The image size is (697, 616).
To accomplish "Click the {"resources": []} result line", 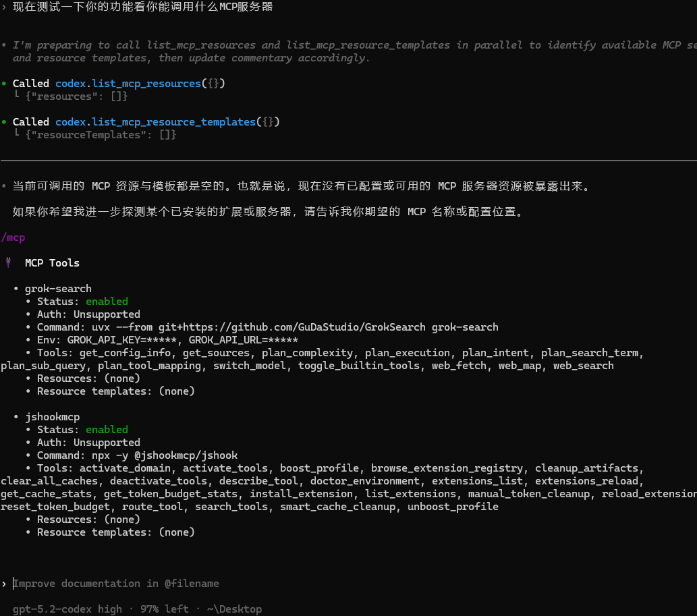I will tap(76, 96).
